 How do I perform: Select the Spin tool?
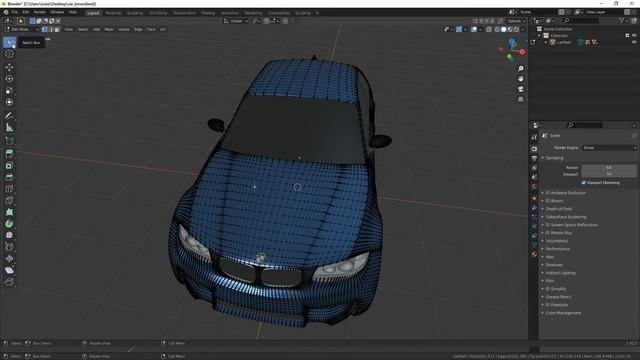(x=9, y=224)
